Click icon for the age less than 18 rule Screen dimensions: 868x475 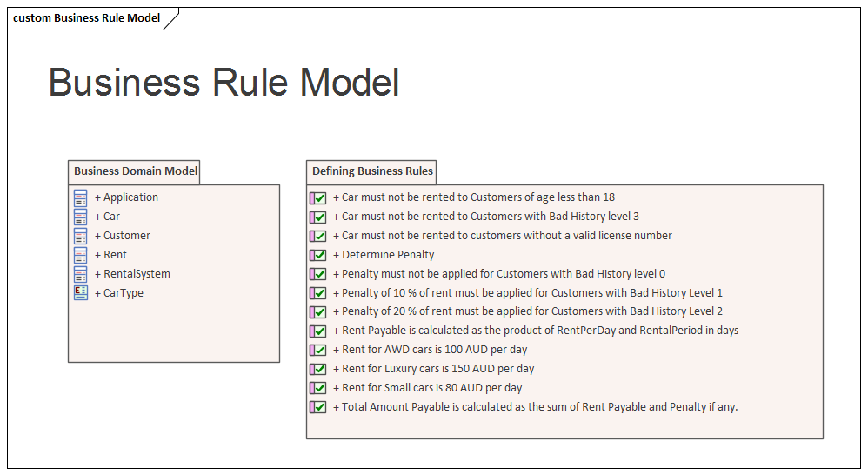pos(318,197)
